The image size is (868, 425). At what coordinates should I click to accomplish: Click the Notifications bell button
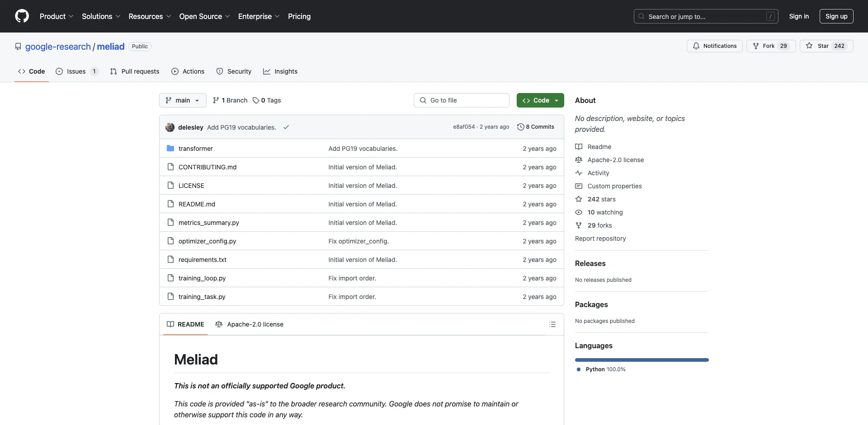tap(714, 46)
